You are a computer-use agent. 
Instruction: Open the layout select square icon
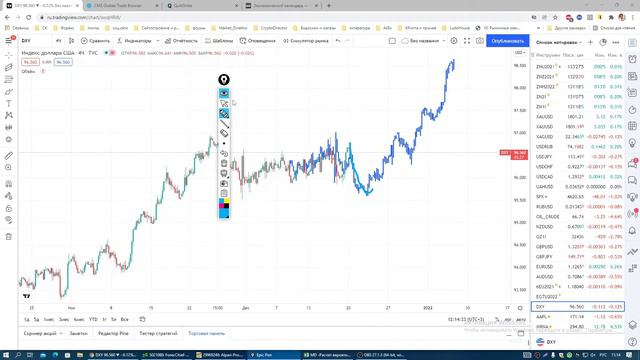tap(392, 41)
